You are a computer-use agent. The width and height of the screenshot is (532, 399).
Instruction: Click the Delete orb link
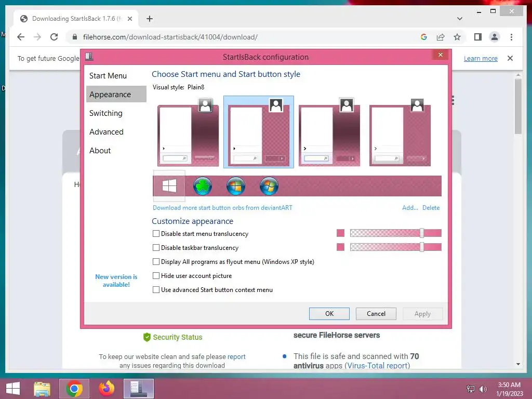(x=431, y=208)
